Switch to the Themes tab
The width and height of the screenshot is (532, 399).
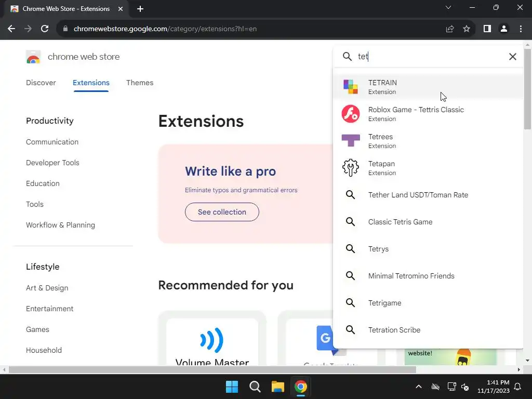point(140,83)
